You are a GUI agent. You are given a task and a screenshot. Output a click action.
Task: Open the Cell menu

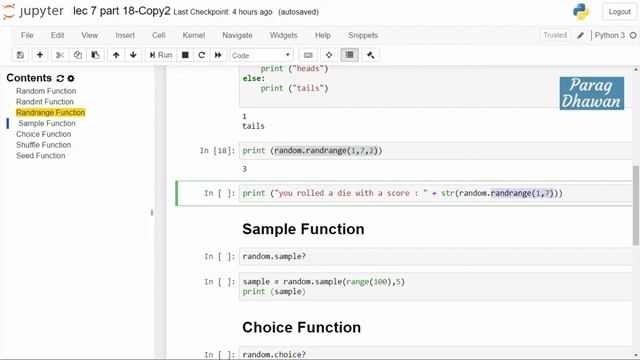158,36
